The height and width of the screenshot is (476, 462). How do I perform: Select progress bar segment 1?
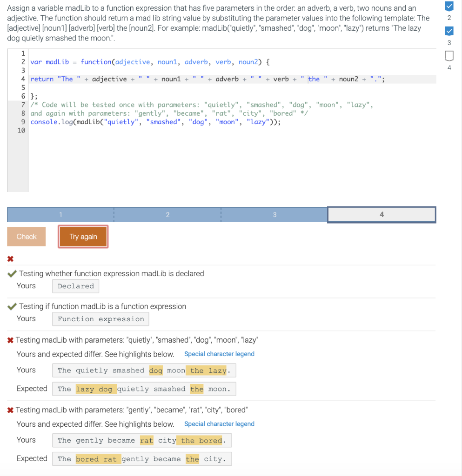(x=60, y=214)
